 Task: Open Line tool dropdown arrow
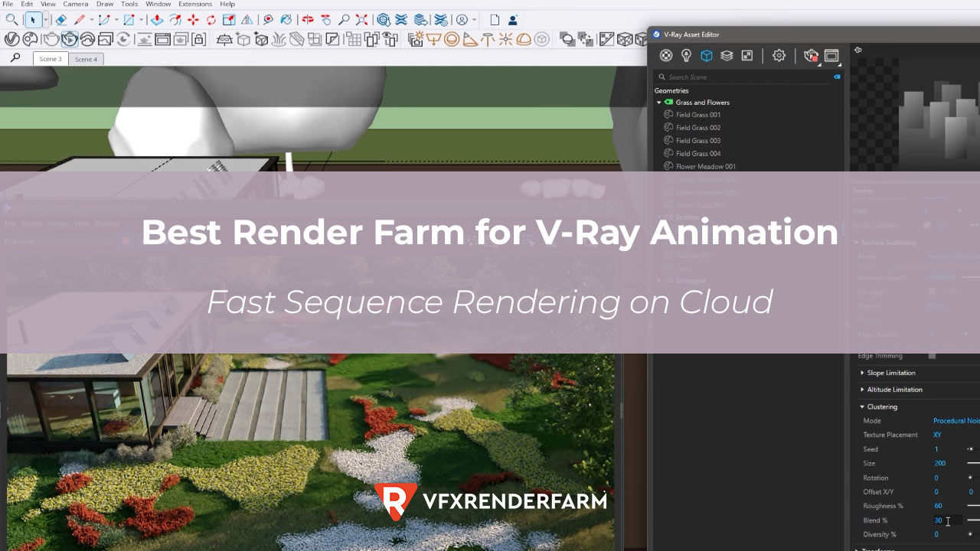[91, 20]
